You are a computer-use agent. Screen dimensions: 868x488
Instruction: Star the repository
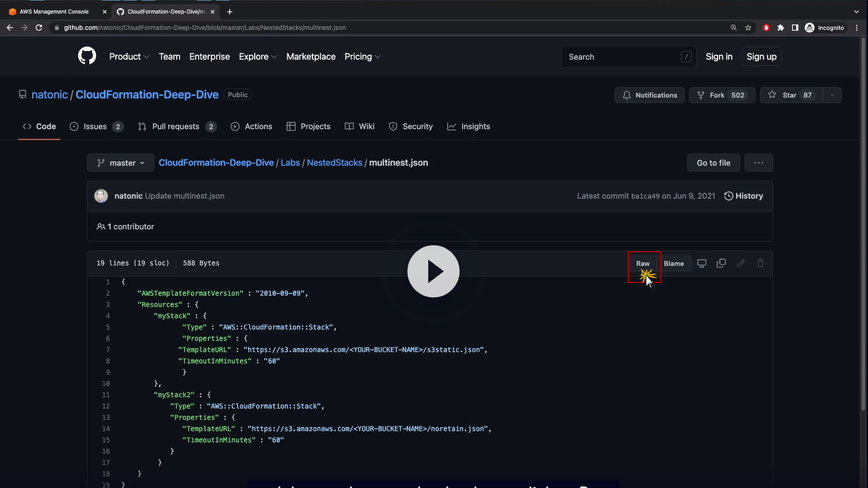[x=792, y=95]
